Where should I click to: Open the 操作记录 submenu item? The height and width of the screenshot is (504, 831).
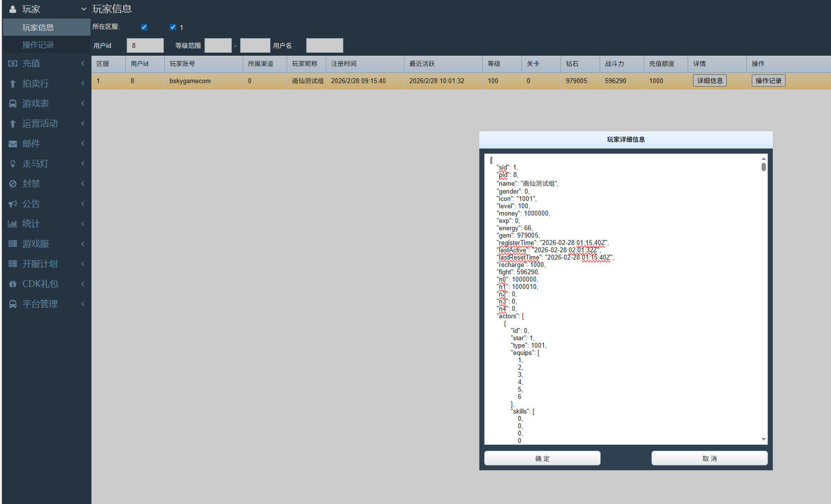(38, 45)
